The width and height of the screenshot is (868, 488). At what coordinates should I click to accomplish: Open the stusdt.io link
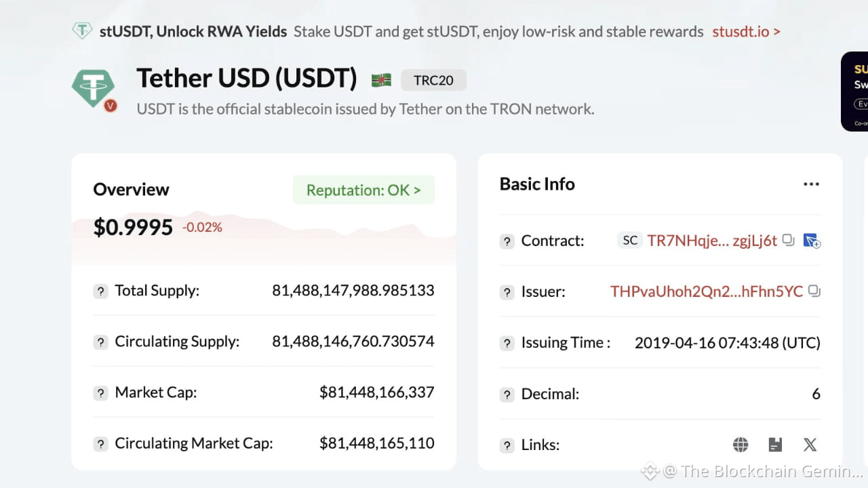pos(746,31)
